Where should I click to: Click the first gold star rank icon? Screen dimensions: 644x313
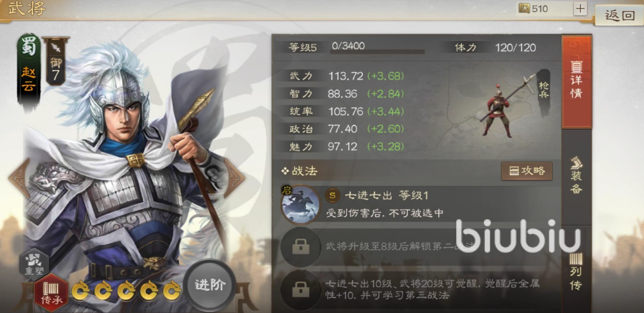(79, 291)
